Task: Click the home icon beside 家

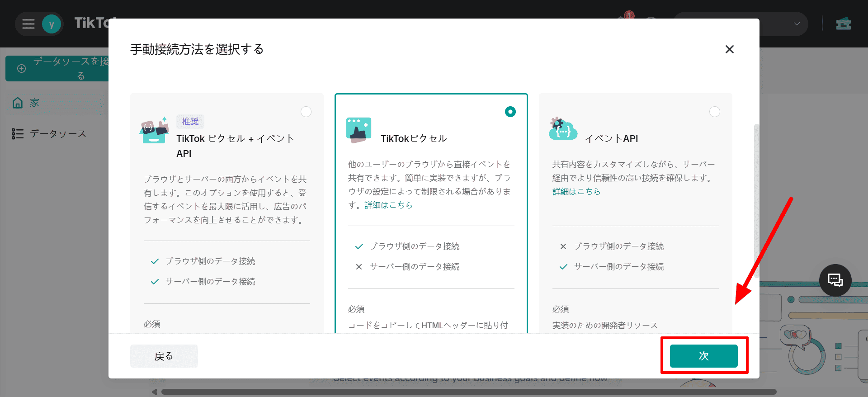Action: (18, 103)
